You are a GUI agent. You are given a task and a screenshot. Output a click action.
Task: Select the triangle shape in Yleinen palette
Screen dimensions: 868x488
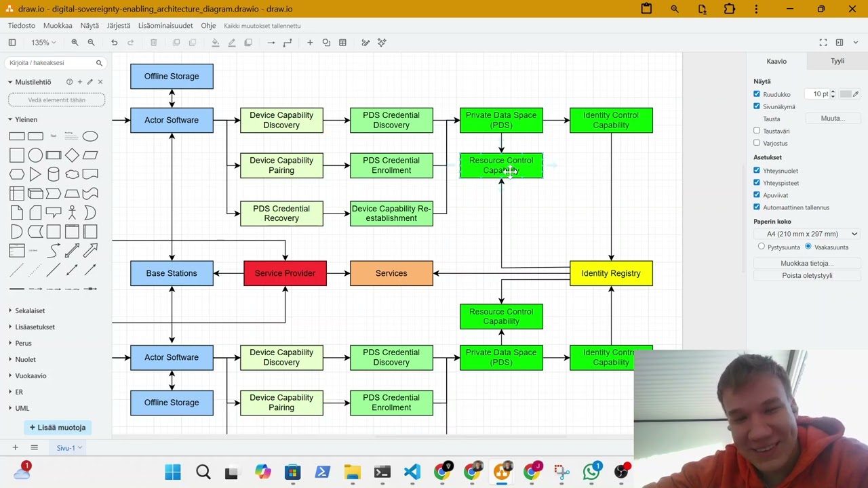click(35, 174)
